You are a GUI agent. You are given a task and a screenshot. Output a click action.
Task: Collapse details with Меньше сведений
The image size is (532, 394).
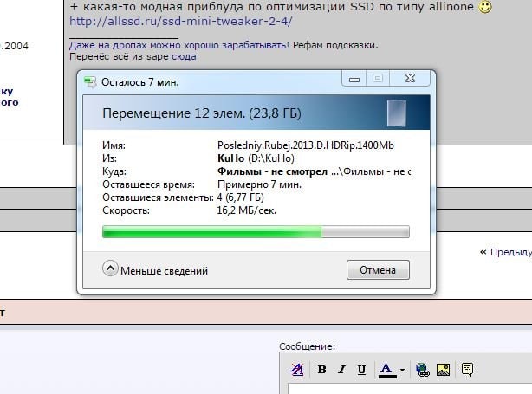(155, 269)
